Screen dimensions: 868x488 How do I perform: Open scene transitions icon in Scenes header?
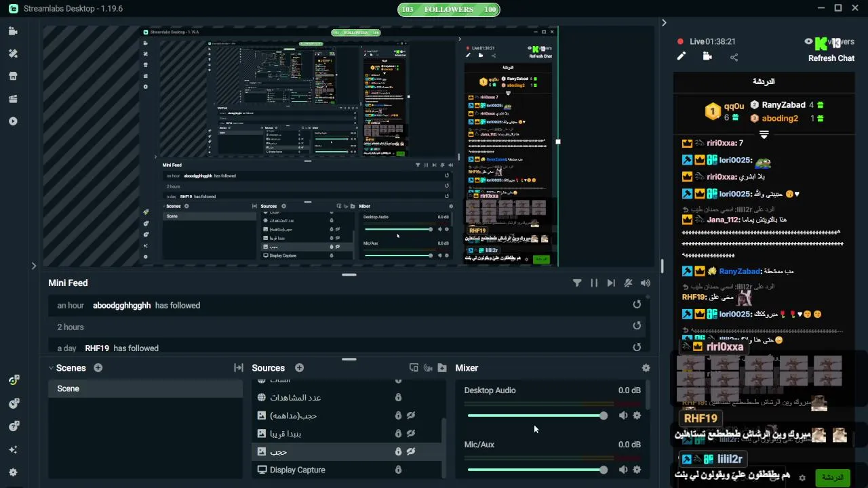239,368
